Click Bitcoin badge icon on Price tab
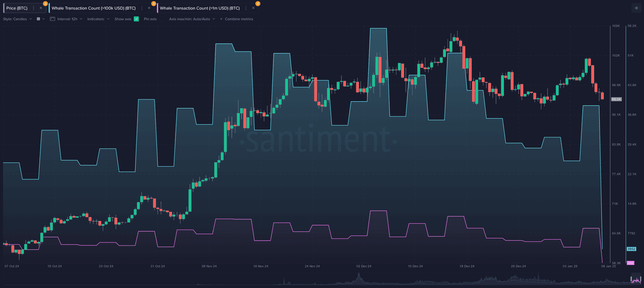 click(x=45, y=4)
